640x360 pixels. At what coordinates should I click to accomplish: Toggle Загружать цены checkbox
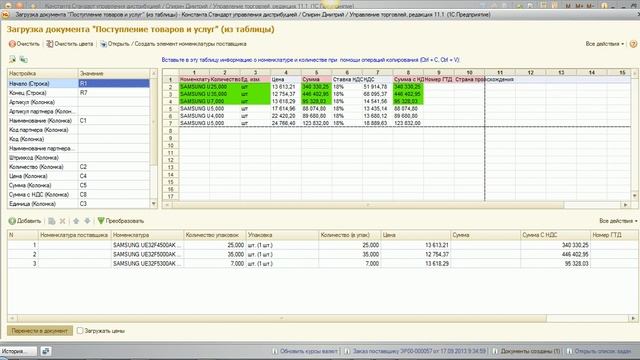pos(80,331)
